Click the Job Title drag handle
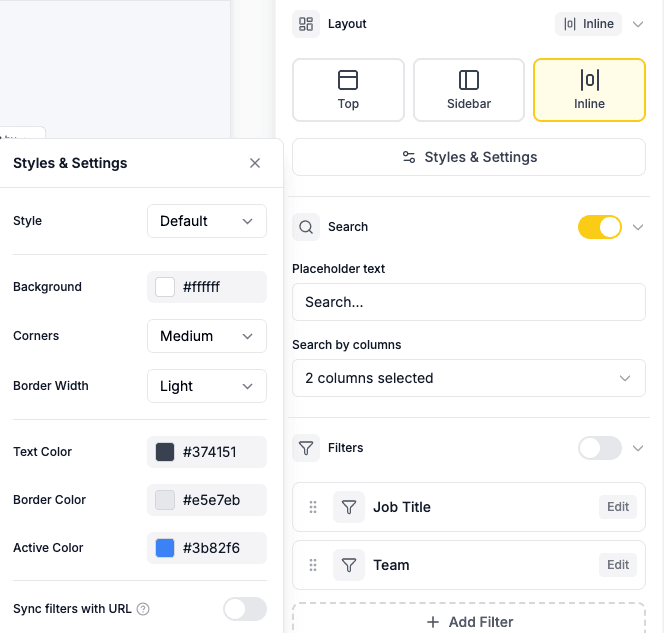This screenshot has width=664, height=633. [313, 507]
